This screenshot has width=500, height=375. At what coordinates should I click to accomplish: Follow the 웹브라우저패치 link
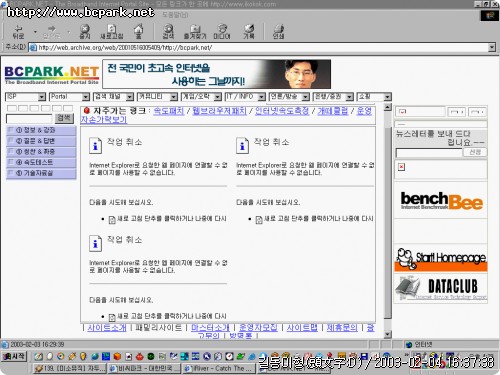click(x=219, y=111)
